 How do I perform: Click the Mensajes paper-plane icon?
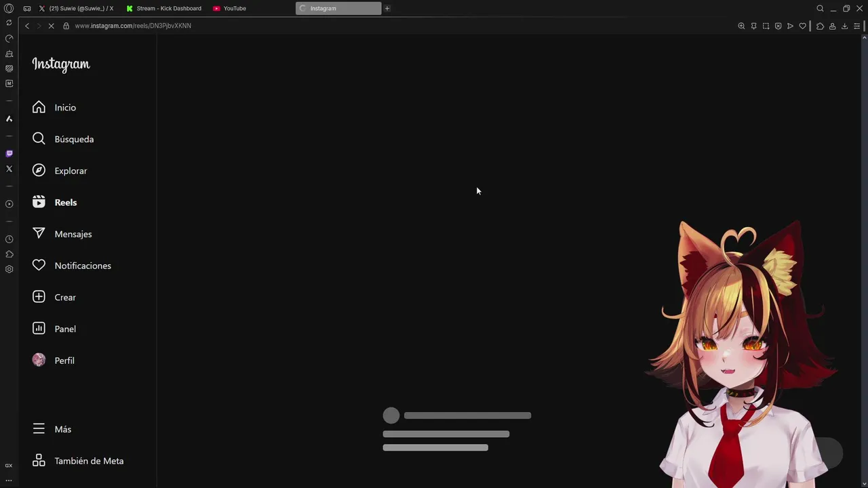click(x=39, y=234)
